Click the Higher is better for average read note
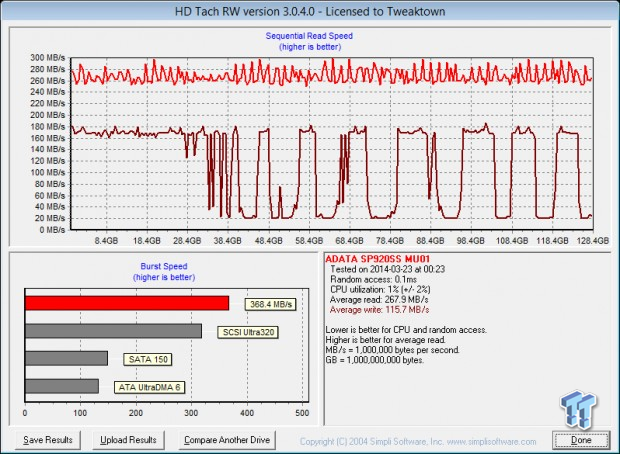The height and width of the screenshot is (454, 620). pyautogui.click(x=386, y=340)
